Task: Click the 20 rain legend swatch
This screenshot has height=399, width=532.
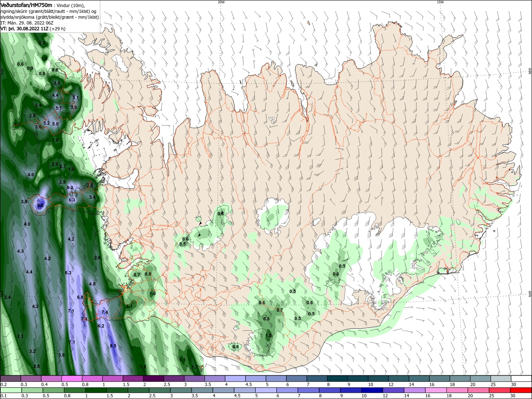Action: point(478,390)
